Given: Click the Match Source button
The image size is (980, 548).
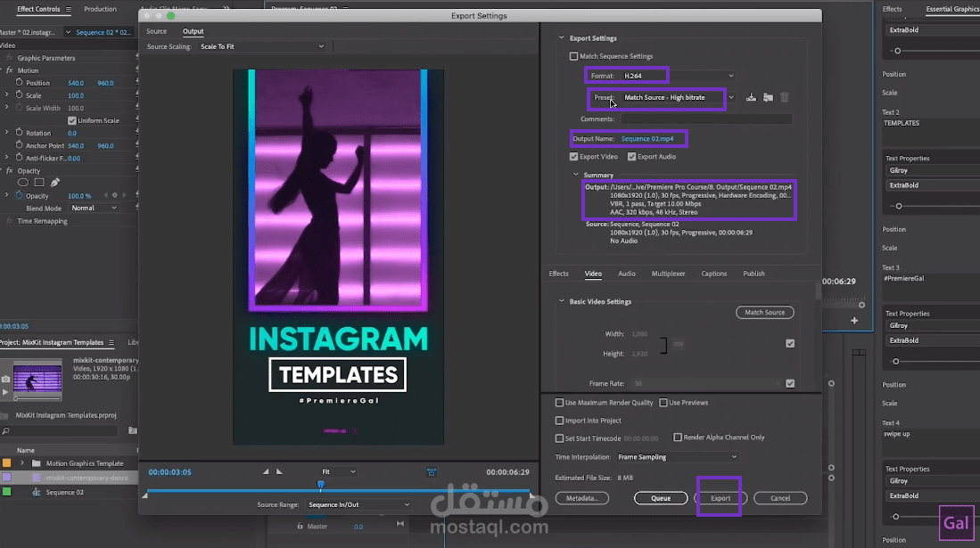Looking at the screenshot, I should pos(764,313).
